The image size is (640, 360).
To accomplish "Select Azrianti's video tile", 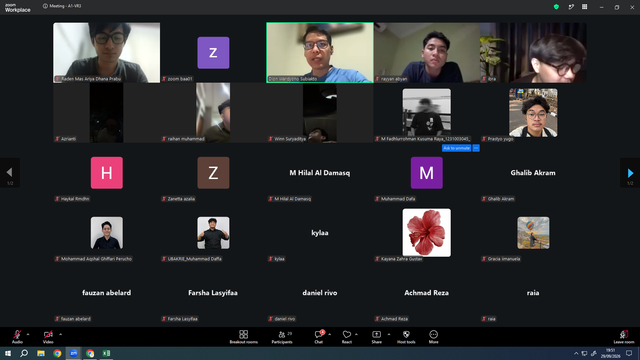I will pyautogui.click(x=107, y=113).
